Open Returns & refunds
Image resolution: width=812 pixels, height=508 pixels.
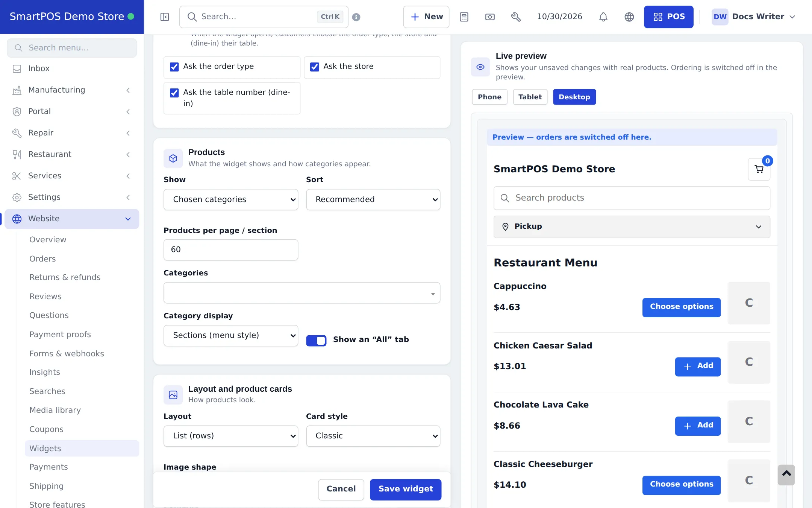coord(65,277)
